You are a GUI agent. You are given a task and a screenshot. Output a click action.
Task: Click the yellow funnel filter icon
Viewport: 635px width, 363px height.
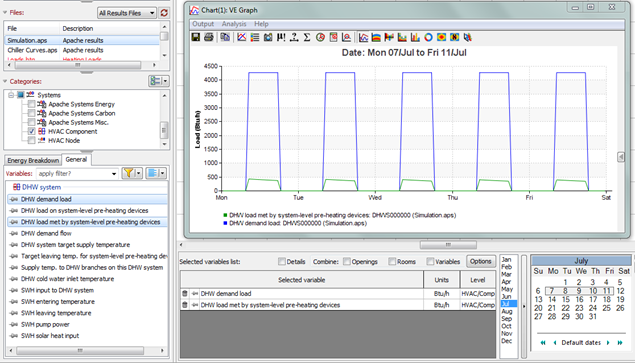tap(128, 173)
